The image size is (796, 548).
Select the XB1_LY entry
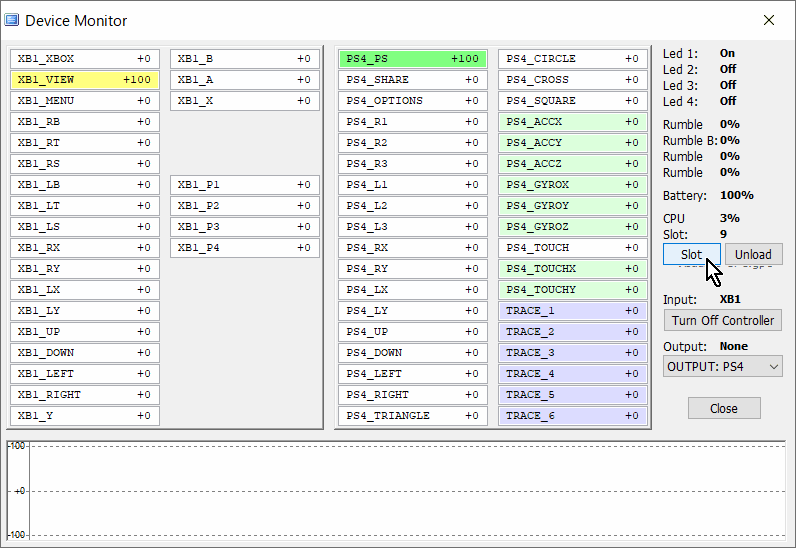85,311
